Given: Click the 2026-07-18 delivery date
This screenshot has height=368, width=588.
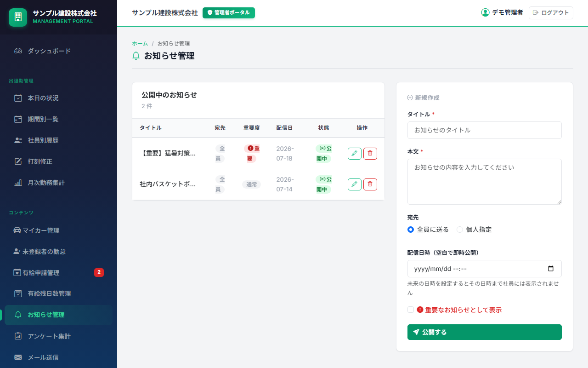Looking at the screenshot, I should 285,153.
